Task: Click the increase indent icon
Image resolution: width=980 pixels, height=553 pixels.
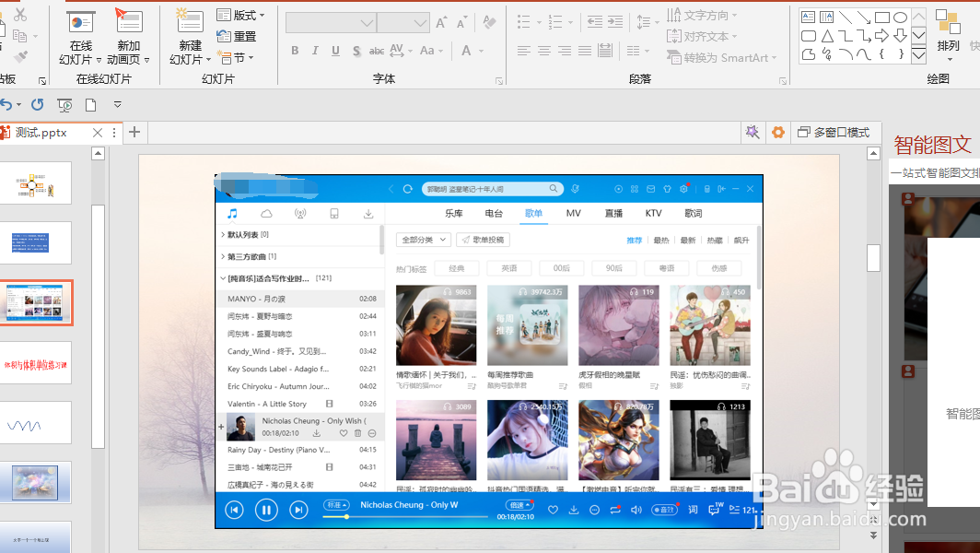Action: click(x=615, y=22)
